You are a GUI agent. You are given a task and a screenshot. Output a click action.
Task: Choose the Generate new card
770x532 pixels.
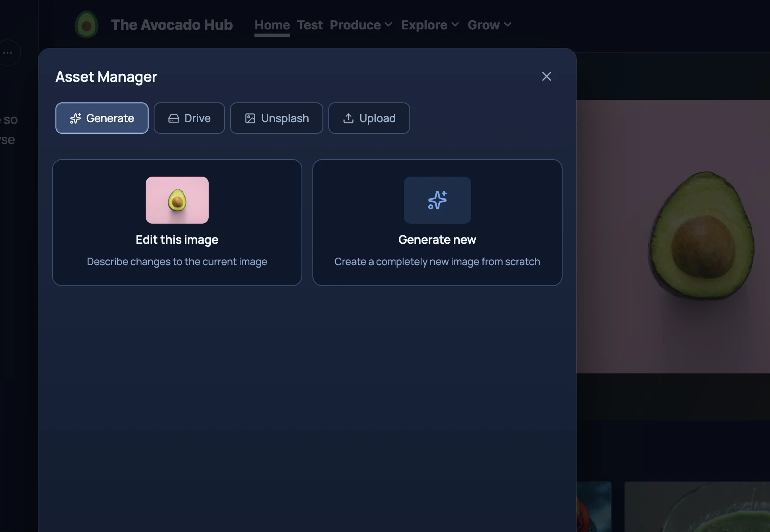pyautogui.click(x=437, y=222)
